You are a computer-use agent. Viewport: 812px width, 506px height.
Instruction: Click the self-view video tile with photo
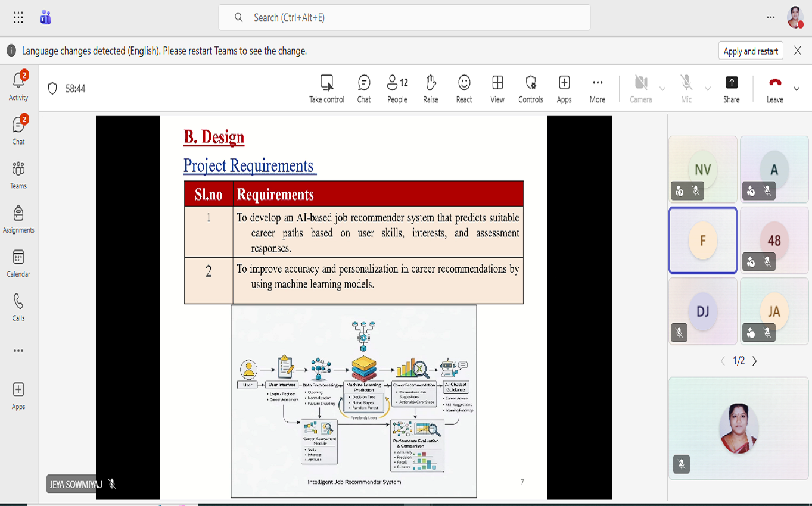[x=739, y=429]
